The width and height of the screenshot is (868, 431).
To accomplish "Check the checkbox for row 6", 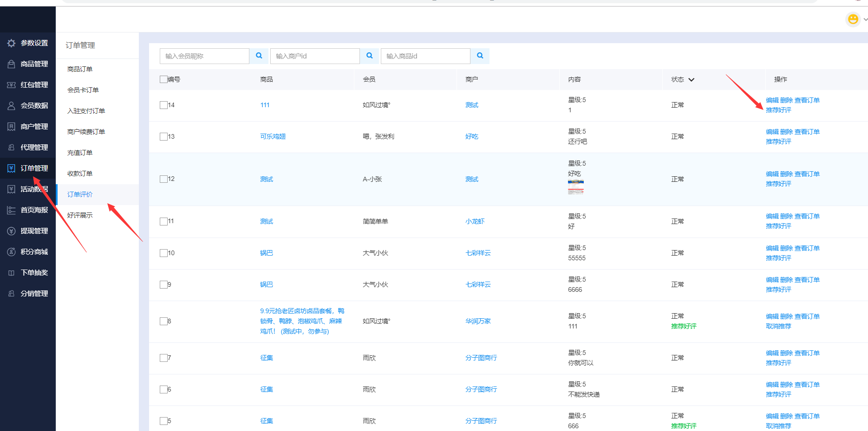I will (163, 389).
